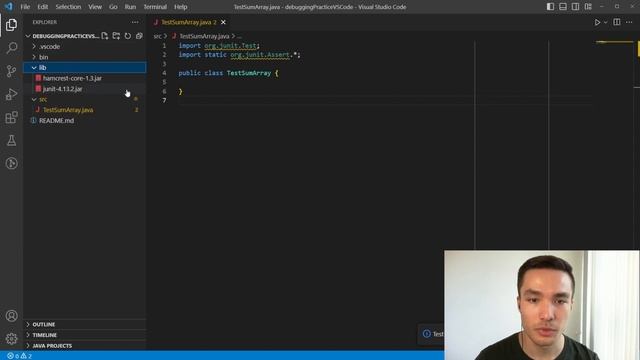Open the Explorer view in activity bar
Viewport: 640px width, 360px height.
point(11,25)
